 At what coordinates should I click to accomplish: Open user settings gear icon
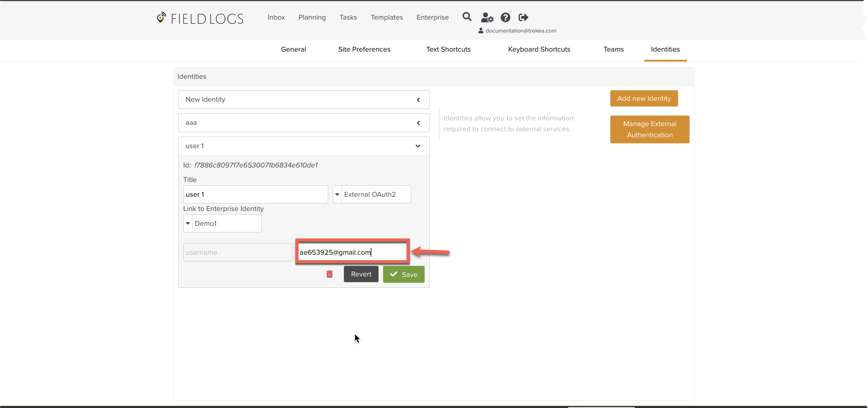(487, 17)
